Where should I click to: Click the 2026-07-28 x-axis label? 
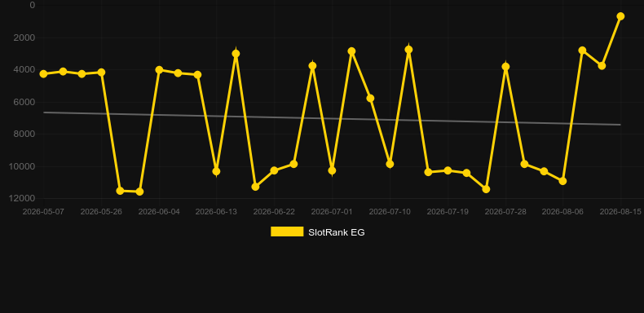[505, 212]
